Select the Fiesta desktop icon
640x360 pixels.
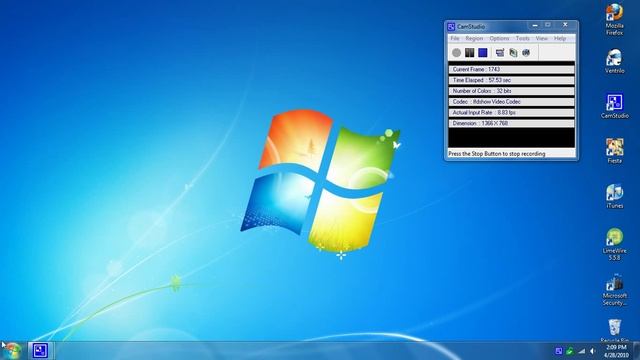coord(614,151)
